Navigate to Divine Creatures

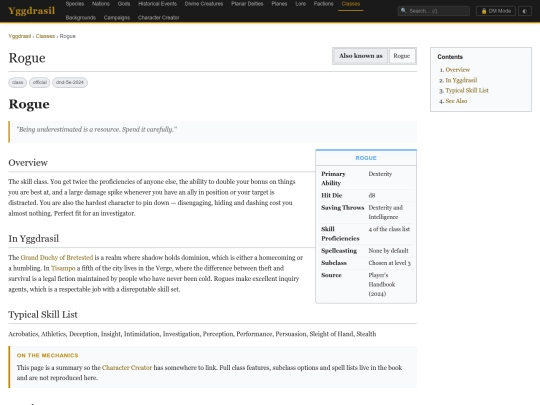[204, 4]
